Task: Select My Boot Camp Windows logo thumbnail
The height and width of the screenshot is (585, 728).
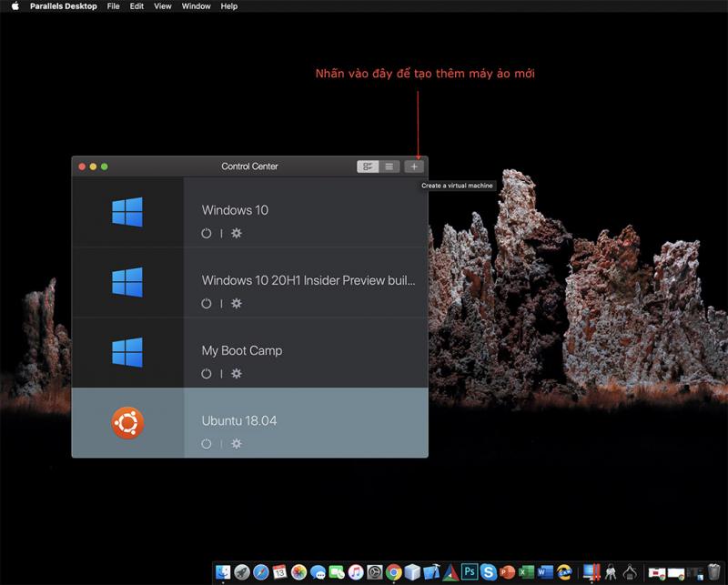Action: pyautogui.click(x=127, y=352)
